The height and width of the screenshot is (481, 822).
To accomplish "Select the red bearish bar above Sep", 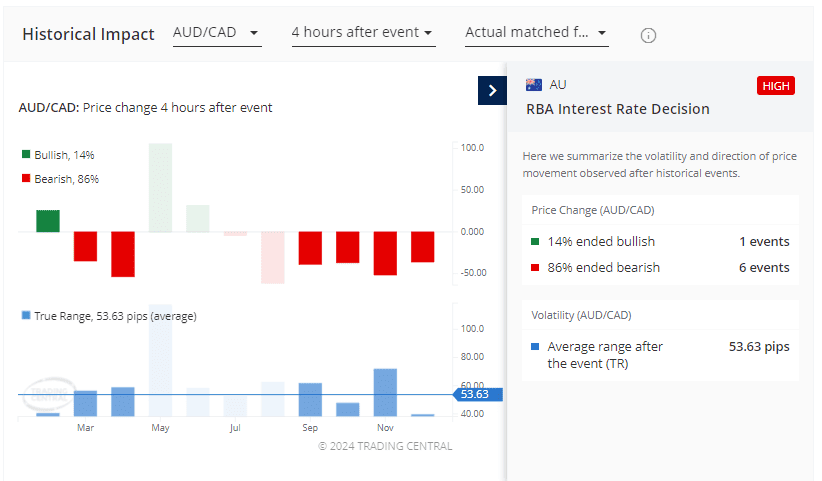I will point(310,248).
